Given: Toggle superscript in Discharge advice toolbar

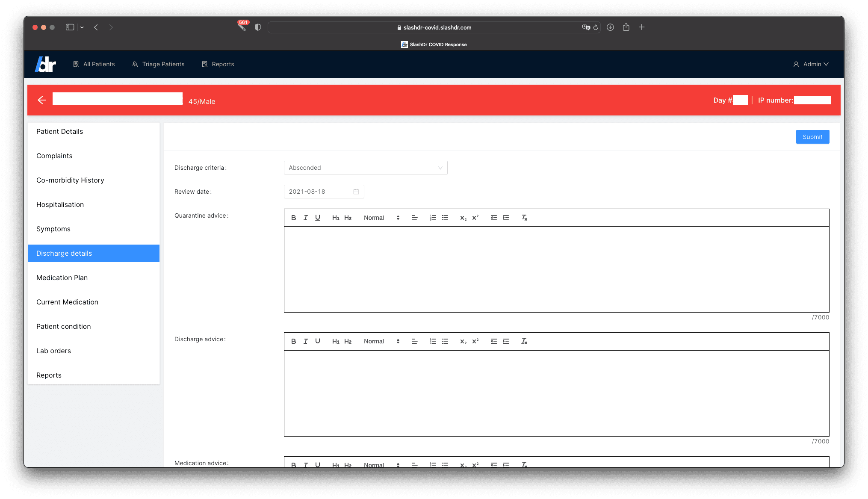Looking at the screenshot, I should point(475,341).
